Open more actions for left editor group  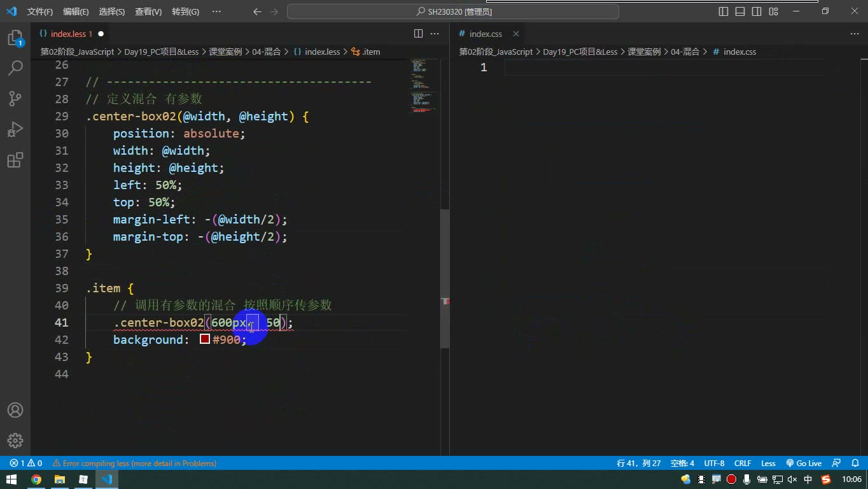(x=435, y=34)
